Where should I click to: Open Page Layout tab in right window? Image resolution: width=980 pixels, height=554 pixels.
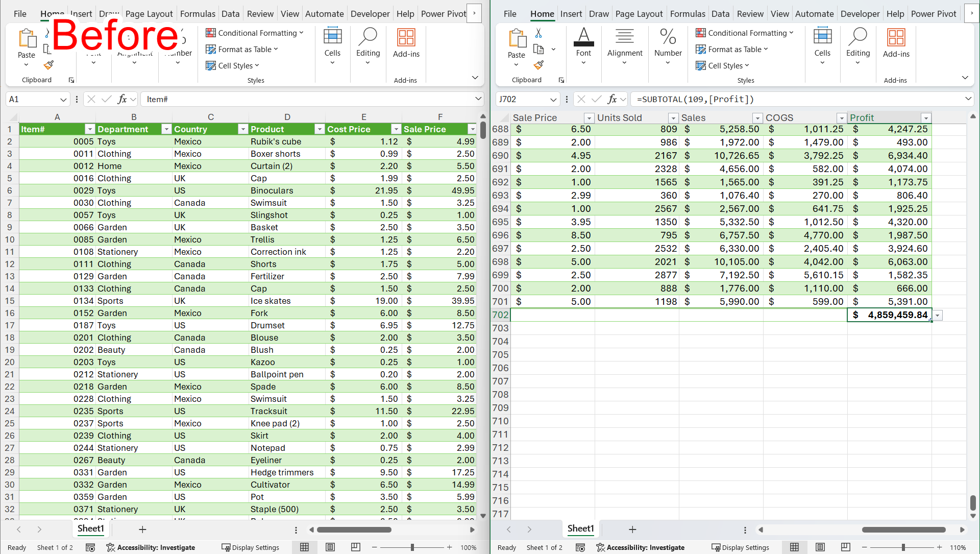[639, 14]
